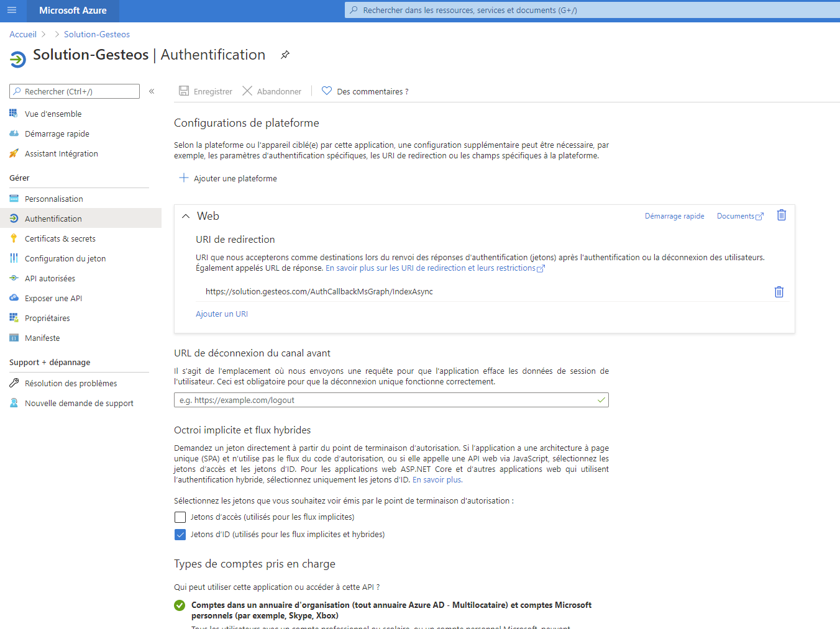Click Ajouter un URI link
The image size is (840, 629).
coord(222,314)
